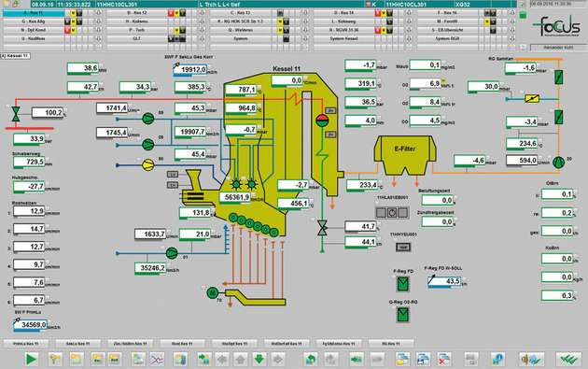The width and height of the screenshot is (588, 369).
Task: Expand the info arrow beside D - Kes 14
Action: point(409,13)
